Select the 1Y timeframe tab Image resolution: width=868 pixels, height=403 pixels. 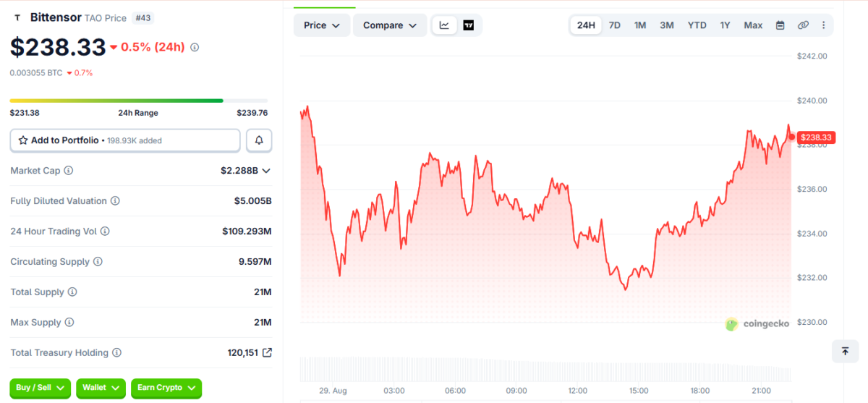tap(725, 25)
